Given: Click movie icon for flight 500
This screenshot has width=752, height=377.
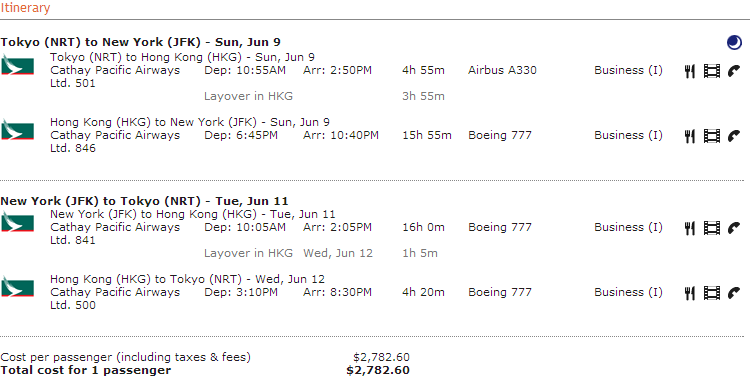Looking at the screenshot, I should coord(712,293).
